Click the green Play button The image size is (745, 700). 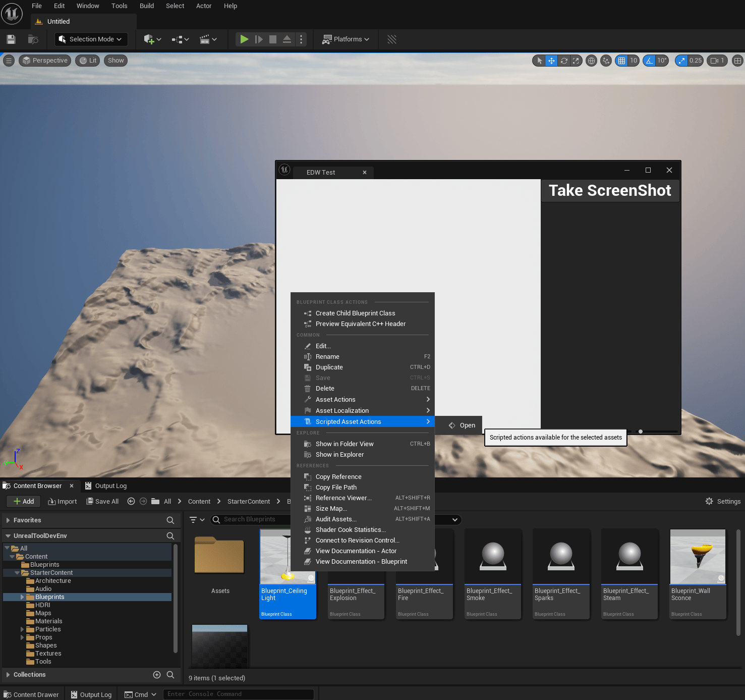coord(244,39)
